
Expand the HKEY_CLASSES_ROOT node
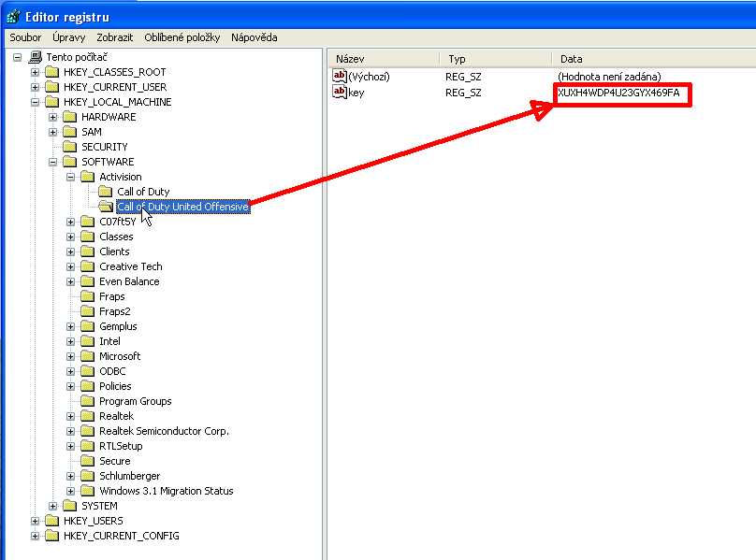(36, 72)
